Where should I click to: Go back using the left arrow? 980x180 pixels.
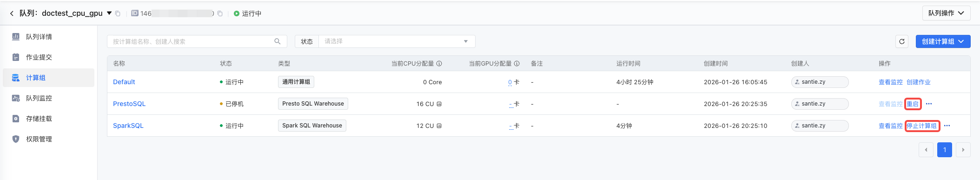click(12, 13)
